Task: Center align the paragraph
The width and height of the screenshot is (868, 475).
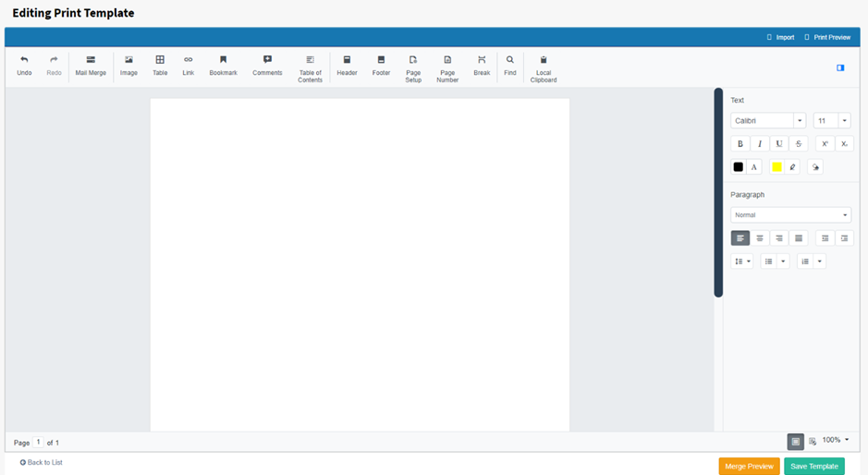Action: pos(760,238)
